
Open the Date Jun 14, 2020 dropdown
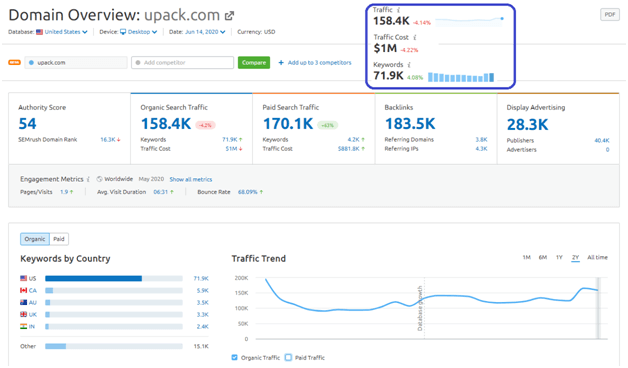click(205, 32)
